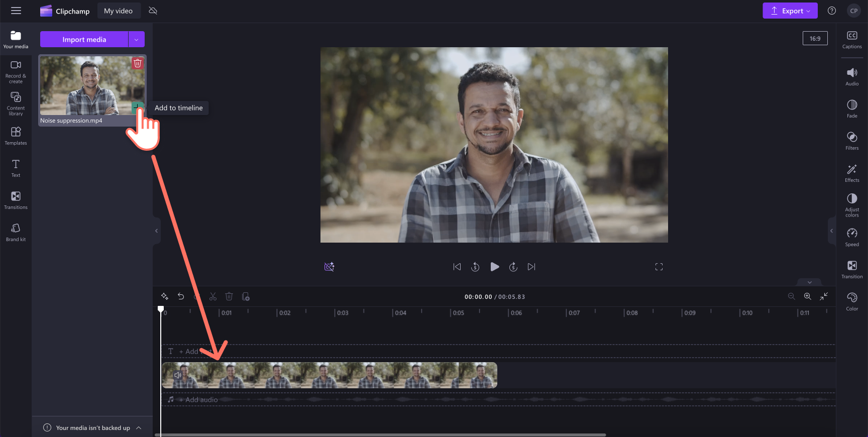Click the Clipchamp logo
868x437 pixels.
point(65,11)
